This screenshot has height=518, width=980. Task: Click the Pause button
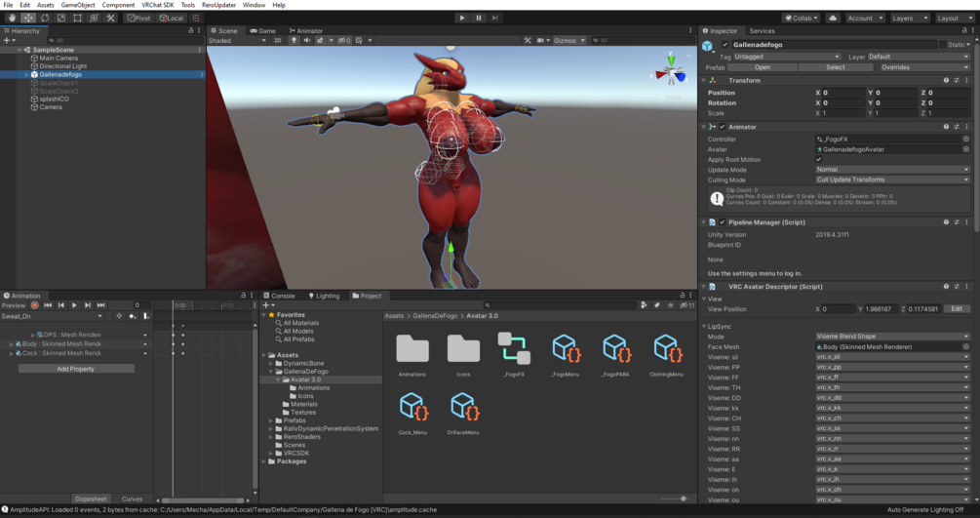point(479,19)
